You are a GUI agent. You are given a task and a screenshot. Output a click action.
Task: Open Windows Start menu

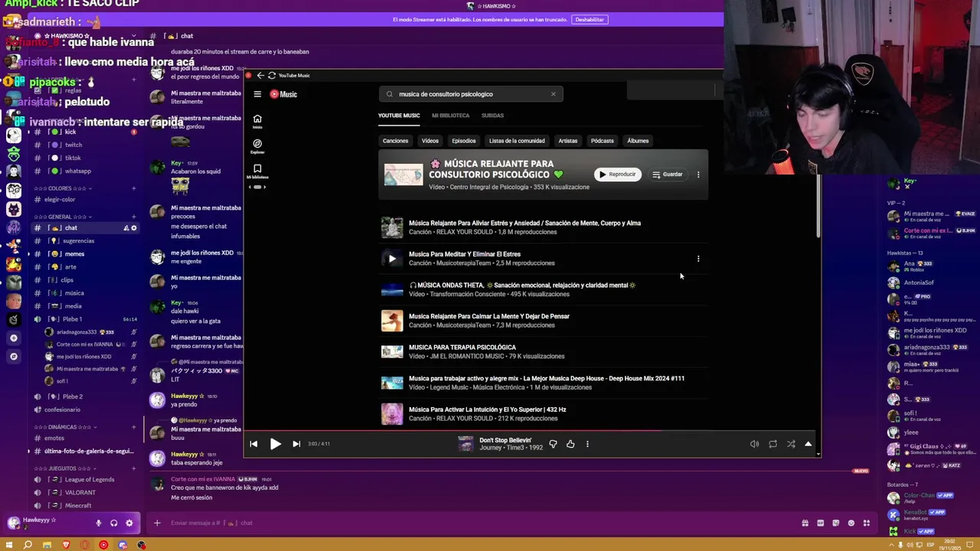click(9, 545)
